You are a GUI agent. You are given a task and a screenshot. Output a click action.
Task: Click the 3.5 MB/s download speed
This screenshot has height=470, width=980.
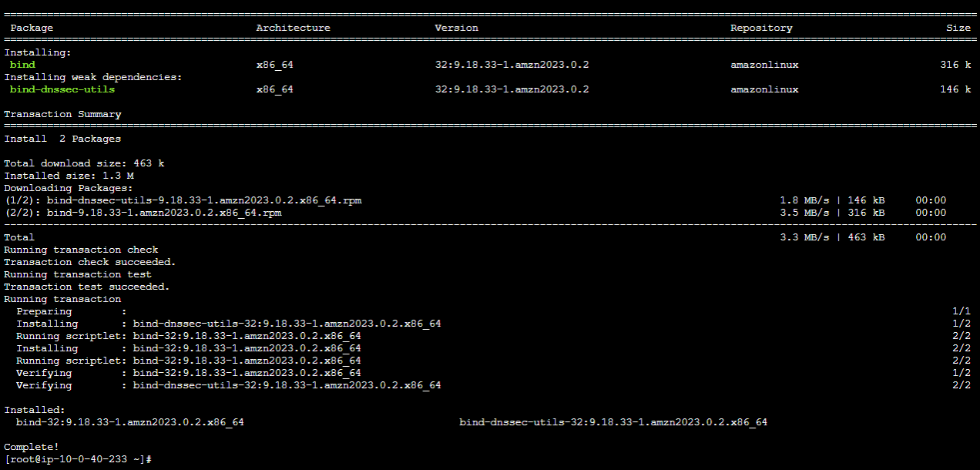pyautogui.click(x=801, y=213)
